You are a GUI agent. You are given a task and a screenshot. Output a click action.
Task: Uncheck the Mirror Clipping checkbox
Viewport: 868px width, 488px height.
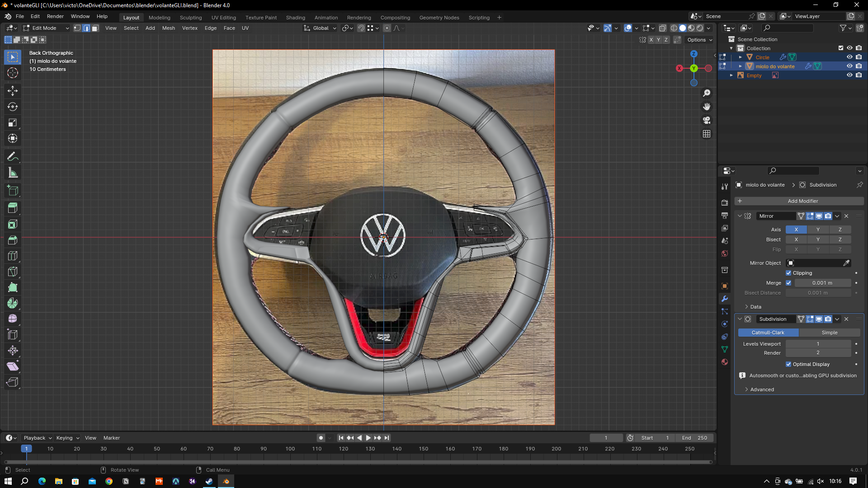click(x=788, y=273)
